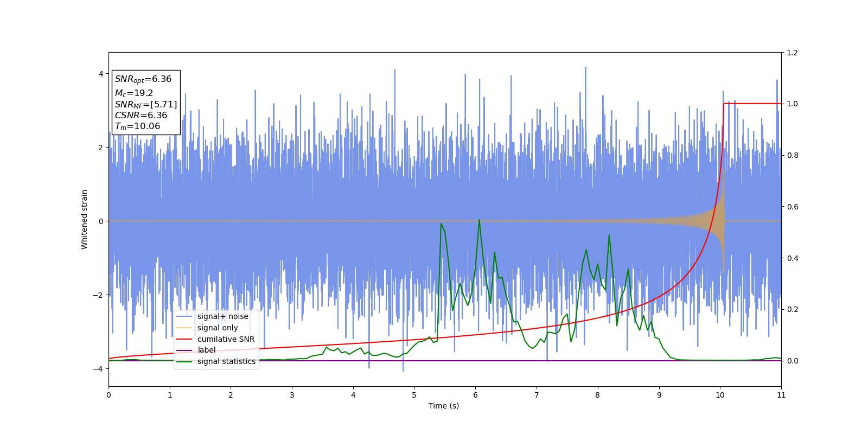Click the right y-axis tick label 1.2
The height and width of the screenshot is (434, 868).
[x=792, y=53]
